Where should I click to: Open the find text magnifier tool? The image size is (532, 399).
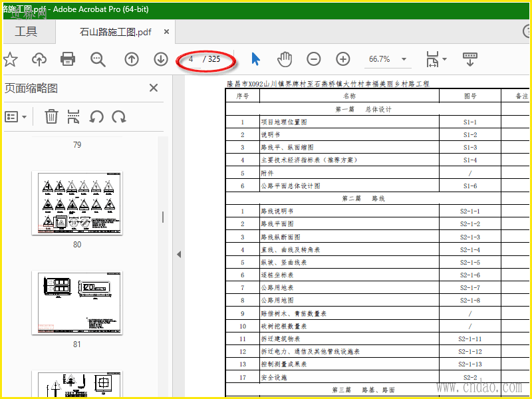click(98, 59)
